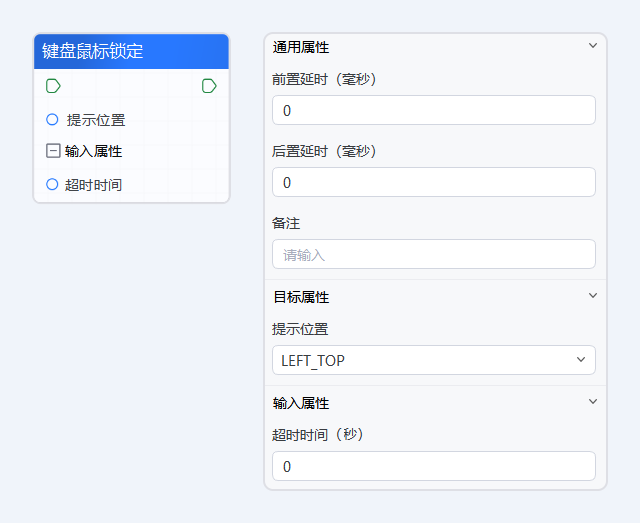Click the green input flow port on the node
The width and height of the screenshot is (640, 523).
[53, 86]
